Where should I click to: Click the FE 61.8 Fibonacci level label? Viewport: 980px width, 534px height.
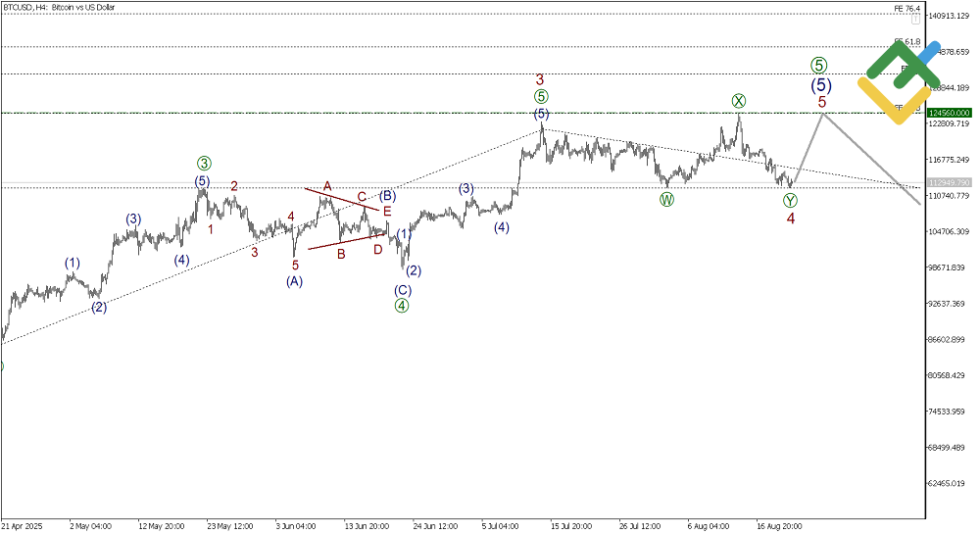[906, 42]
